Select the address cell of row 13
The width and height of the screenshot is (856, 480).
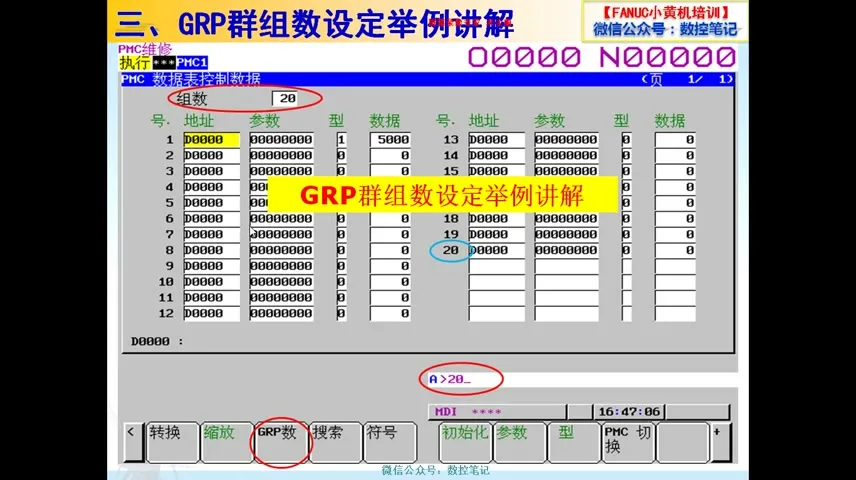click(x=496, y=139)
